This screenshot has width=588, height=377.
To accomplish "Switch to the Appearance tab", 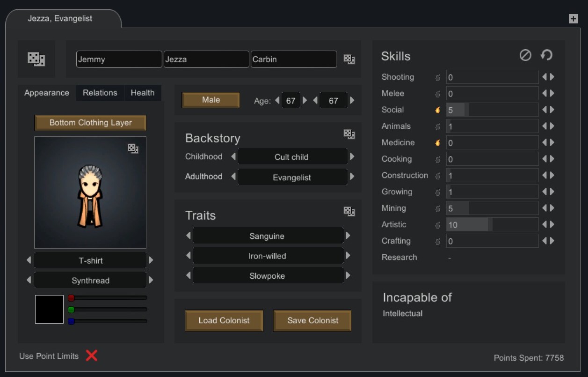I will click(47, 93).
